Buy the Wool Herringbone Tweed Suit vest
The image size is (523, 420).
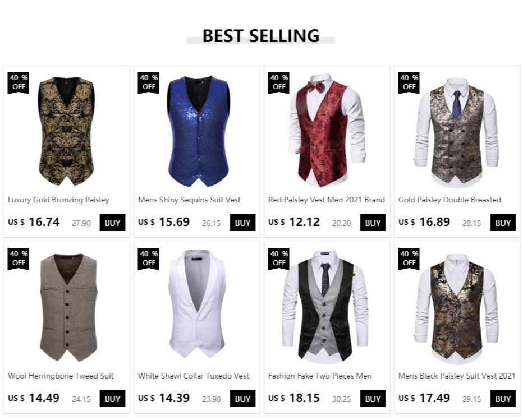112,399
